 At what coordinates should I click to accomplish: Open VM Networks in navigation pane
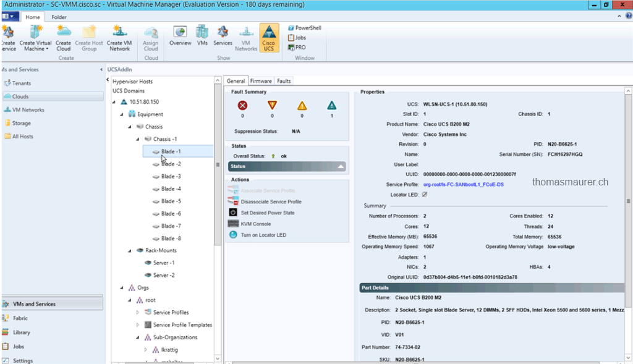pyautogui.click(x=24, y=110)
